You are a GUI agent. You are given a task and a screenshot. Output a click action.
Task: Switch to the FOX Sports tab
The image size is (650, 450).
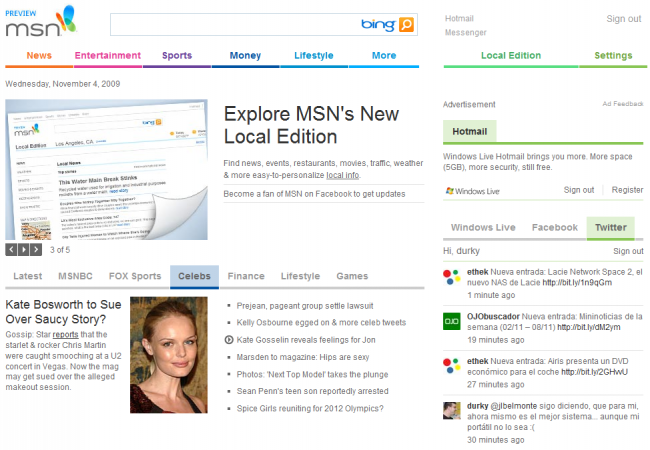coord(135,276)
